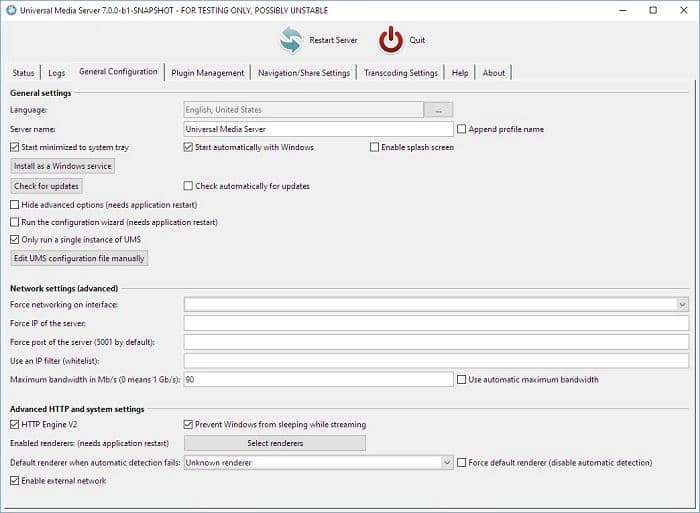Select the General Configuration tab
Screen dimensions: 700x513
pyautogui.click(x=118, y=71)
